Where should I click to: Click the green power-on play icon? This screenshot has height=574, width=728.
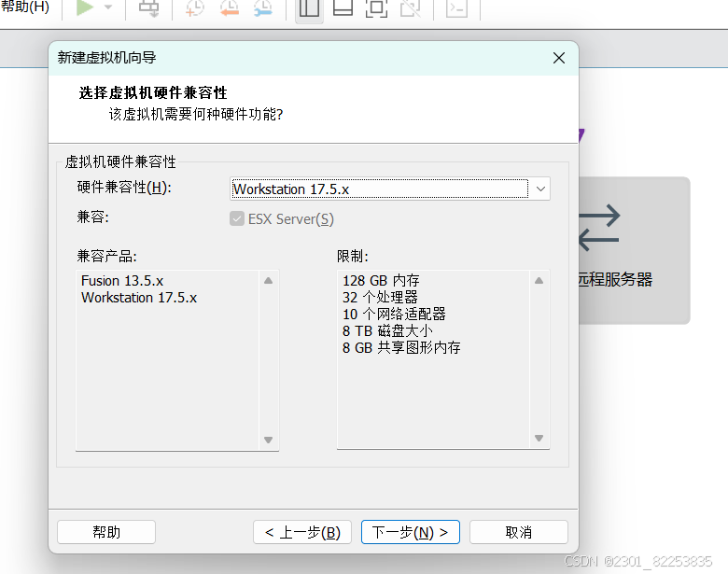point(85,7)
